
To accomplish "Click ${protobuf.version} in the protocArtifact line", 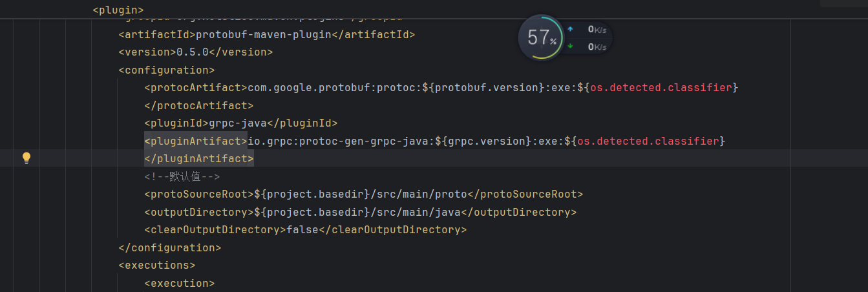I will tap(483, 87).
